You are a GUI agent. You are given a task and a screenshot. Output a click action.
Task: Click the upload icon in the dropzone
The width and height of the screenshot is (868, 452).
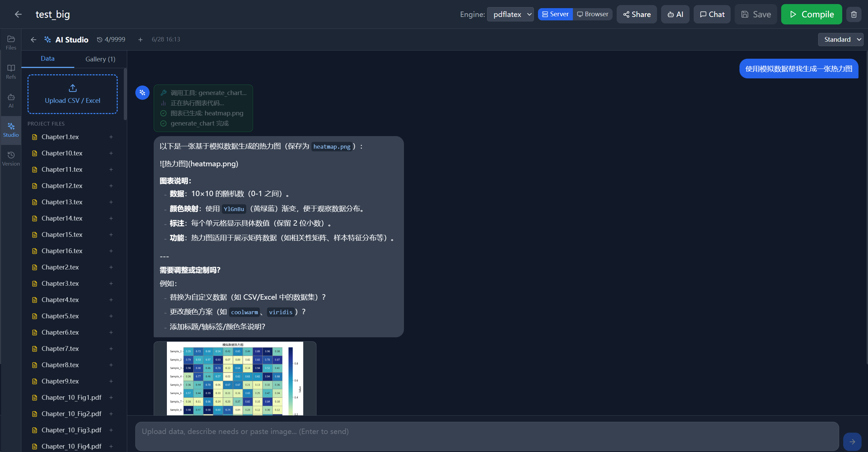(73, 88)
